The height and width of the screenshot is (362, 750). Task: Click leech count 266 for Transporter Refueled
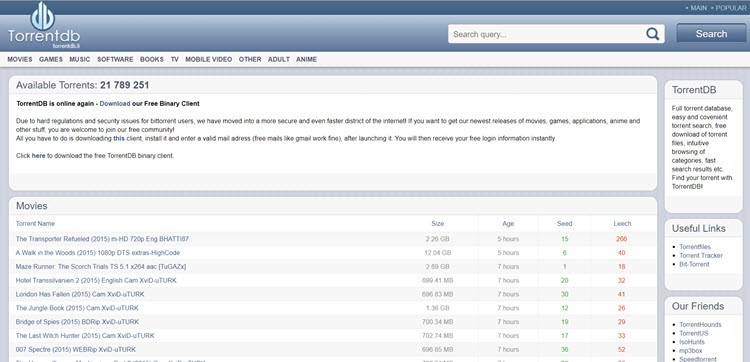point(622,239)
